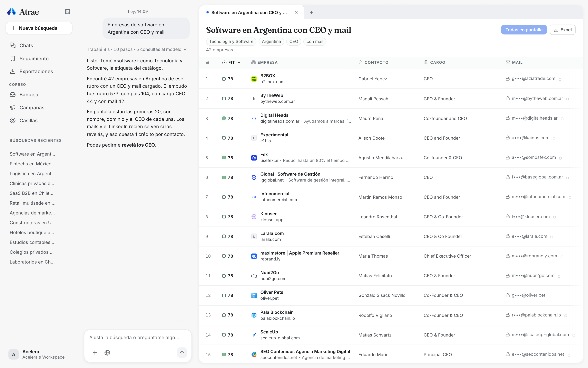Toggle the fit checkbox on ByTheWeb row
The image size is (588, 368).
coord(224,99)
